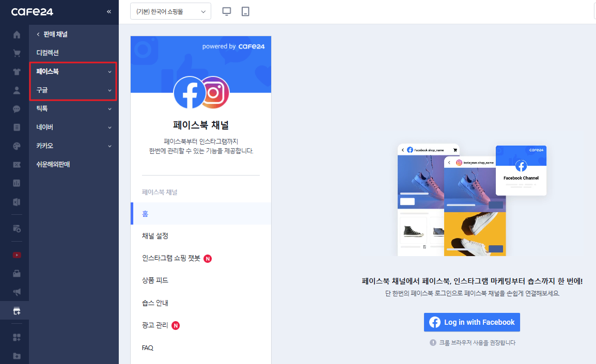Click info icon beside Chrome recommendation note
Screen dimensions: 596x364
tap(433, 343)
